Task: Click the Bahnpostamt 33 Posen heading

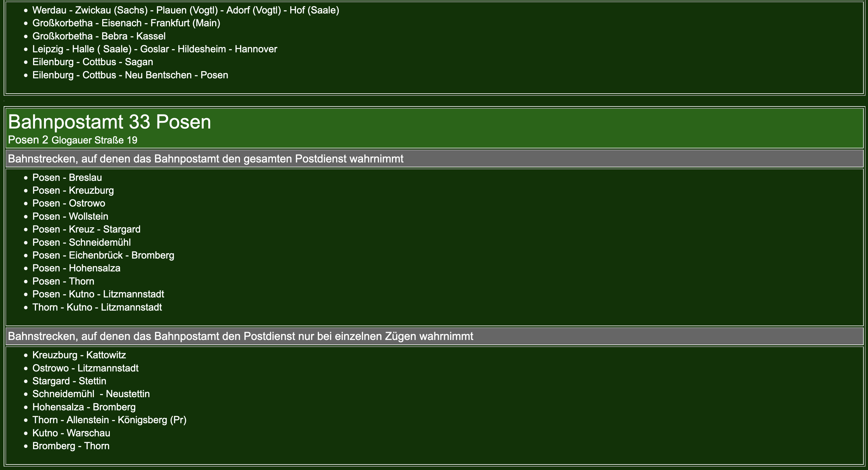Action: [x=109, y=122]
